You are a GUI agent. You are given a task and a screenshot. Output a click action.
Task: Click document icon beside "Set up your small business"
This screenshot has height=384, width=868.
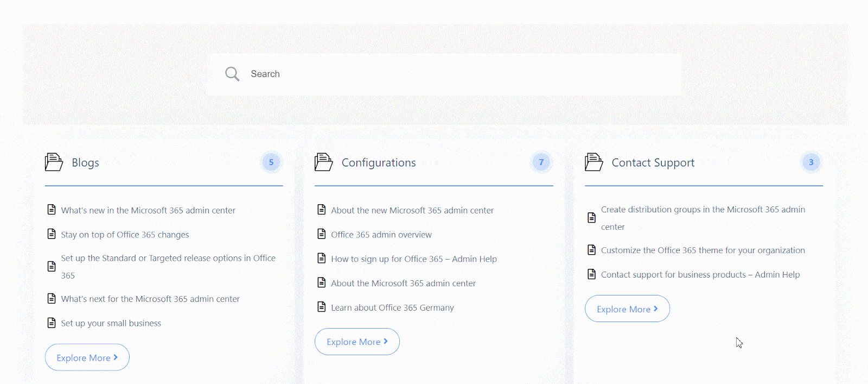(52, 323)
